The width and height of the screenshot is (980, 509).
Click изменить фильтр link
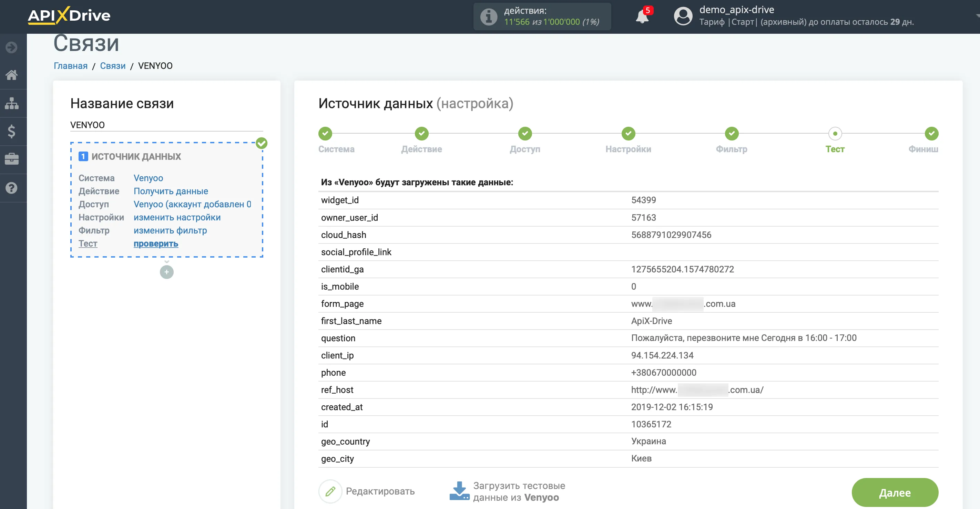170,230
